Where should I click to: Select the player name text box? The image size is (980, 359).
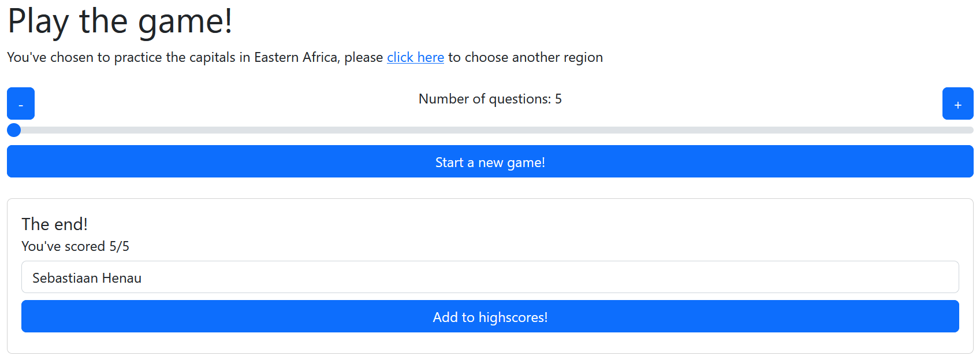click(x=490, y=277)
